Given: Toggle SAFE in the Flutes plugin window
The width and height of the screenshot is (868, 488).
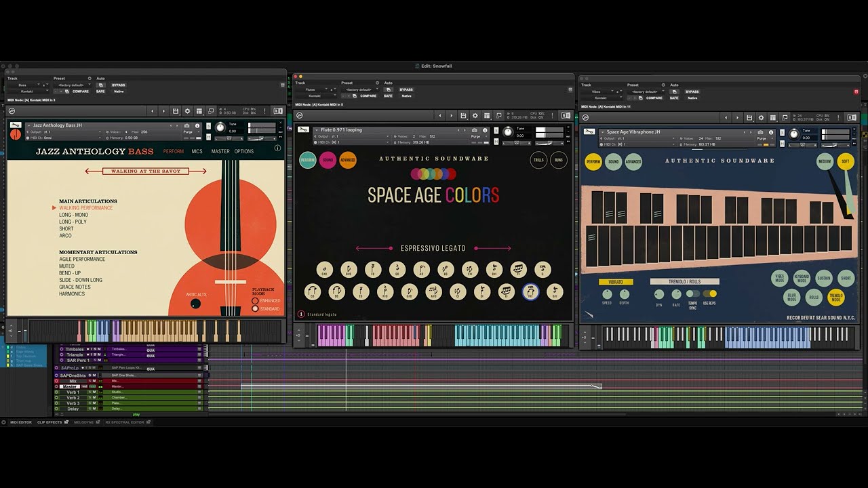Looking at the screenshot, I should [388, 96].
